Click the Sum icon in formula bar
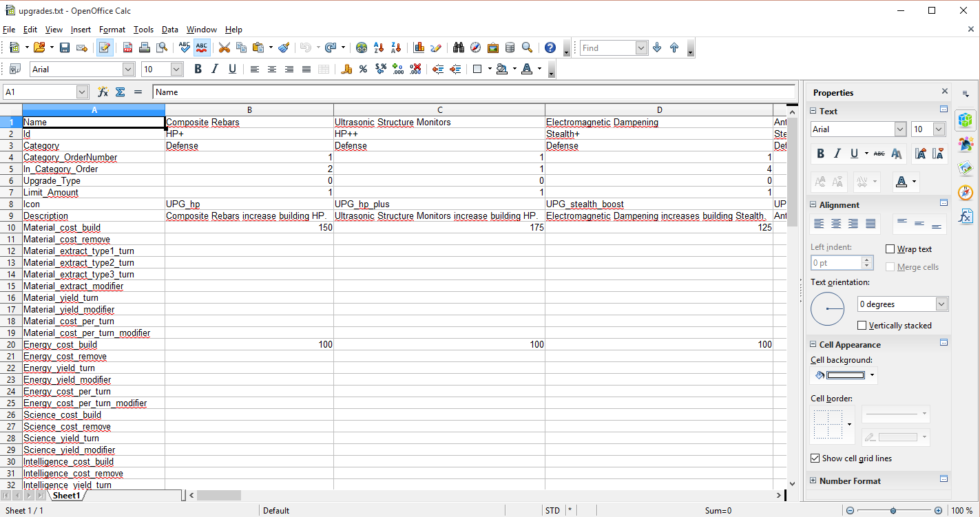The width and height of the screenshot is (980, 517). point(120,92)
